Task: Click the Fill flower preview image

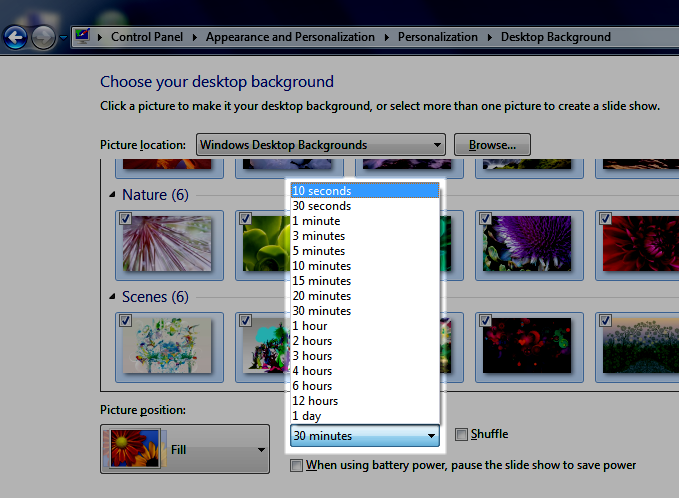Action: point(135,449)
